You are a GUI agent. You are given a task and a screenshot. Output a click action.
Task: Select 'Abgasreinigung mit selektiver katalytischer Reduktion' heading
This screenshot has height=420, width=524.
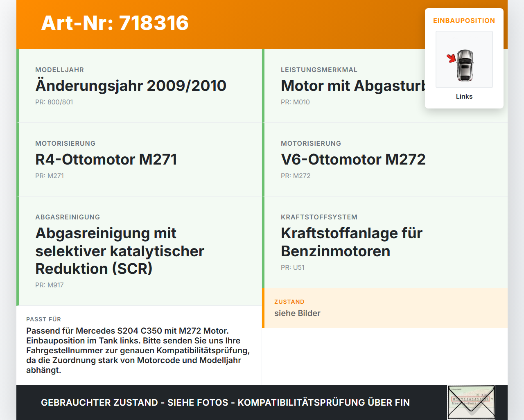pyautogui.click(x=120, y=251)
